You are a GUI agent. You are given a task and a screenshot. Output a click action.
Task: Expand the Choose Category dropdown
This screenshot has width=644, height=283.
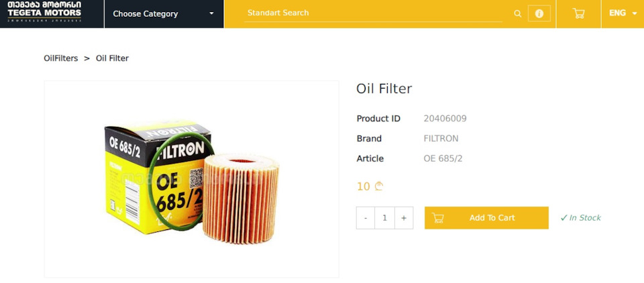pyautogui.click(x=163, y=13)
